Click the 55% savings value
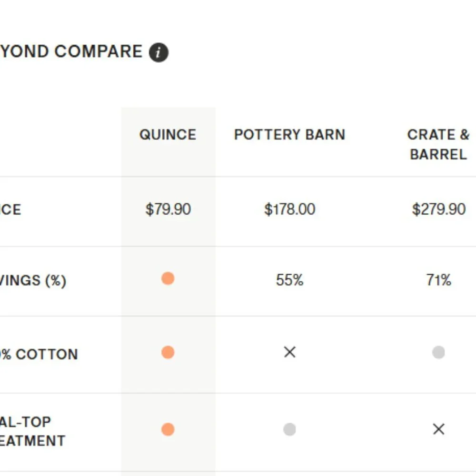Image resolution: width=476 pixels, height=476 pixels. click(289, 280)
